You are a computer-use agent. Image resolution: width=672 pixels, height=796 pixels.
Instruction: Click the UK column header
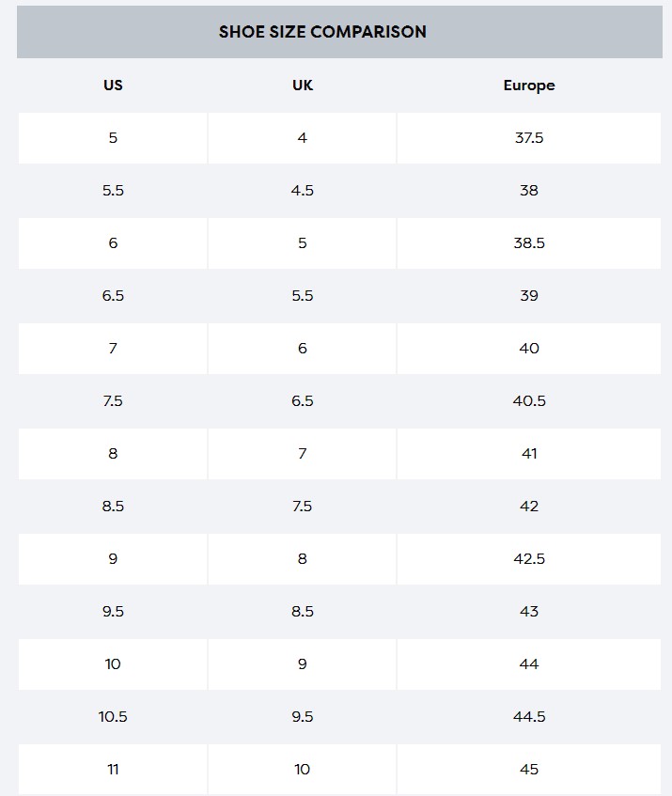[x=302, y=86]
